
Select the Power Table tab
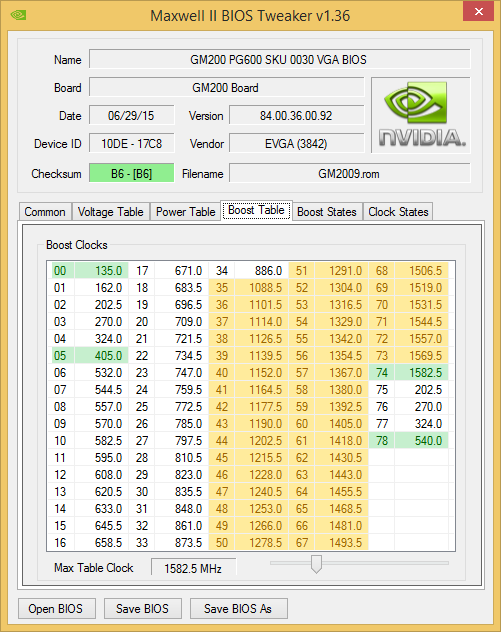tap(185, 212)
